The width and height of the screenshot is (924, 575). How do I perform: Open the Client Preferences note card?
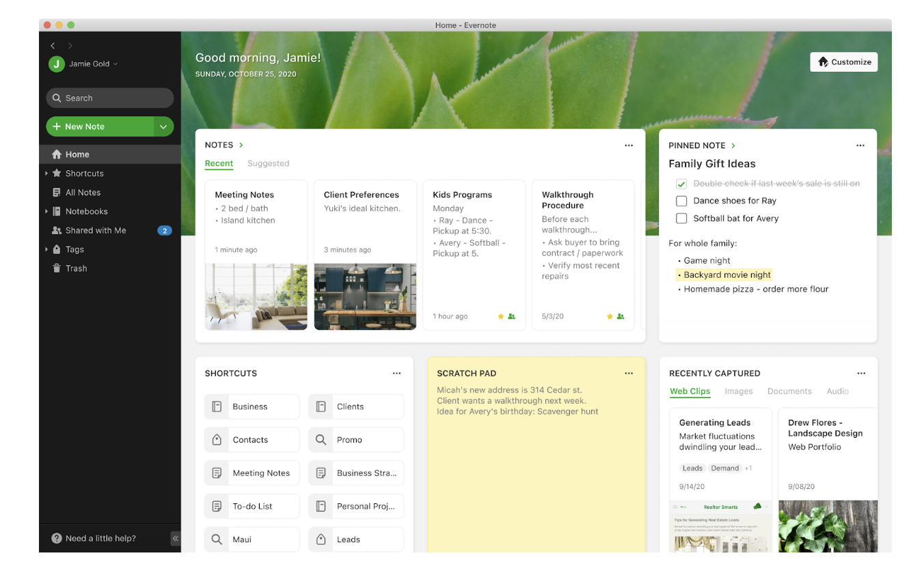click(x=365, y=255)
